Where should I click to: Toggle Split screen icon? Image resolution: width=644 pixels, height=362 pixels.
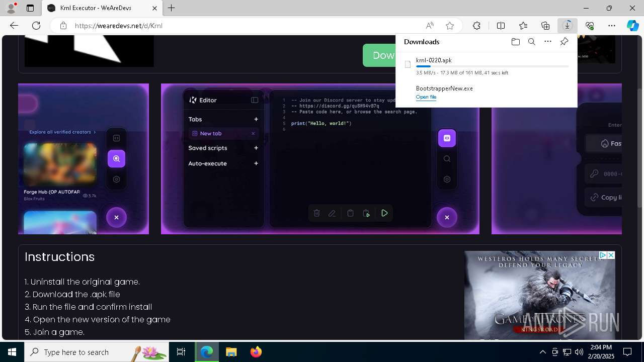tap(501, 26)
